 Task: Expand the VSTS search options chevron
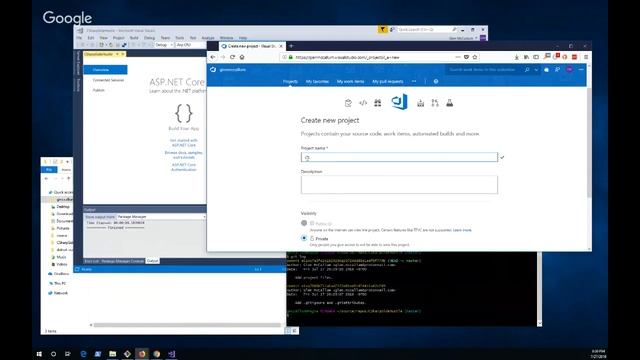pyautogui.click(x=536, y=70)
